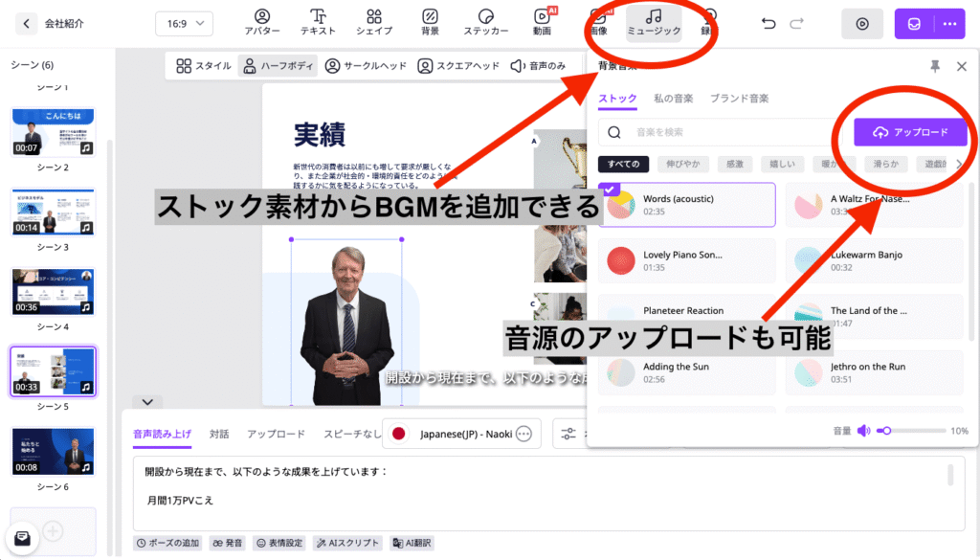Viewport: 980px width, 560px height.
Task: Switch to the 対話 tab
Action: tap(219, 434)
